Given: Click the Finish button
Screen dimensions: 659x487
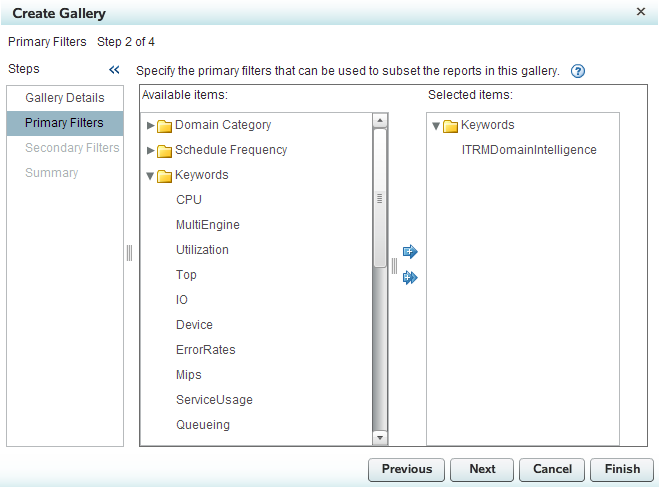Looking at the screenshot, I should [622, 469].
